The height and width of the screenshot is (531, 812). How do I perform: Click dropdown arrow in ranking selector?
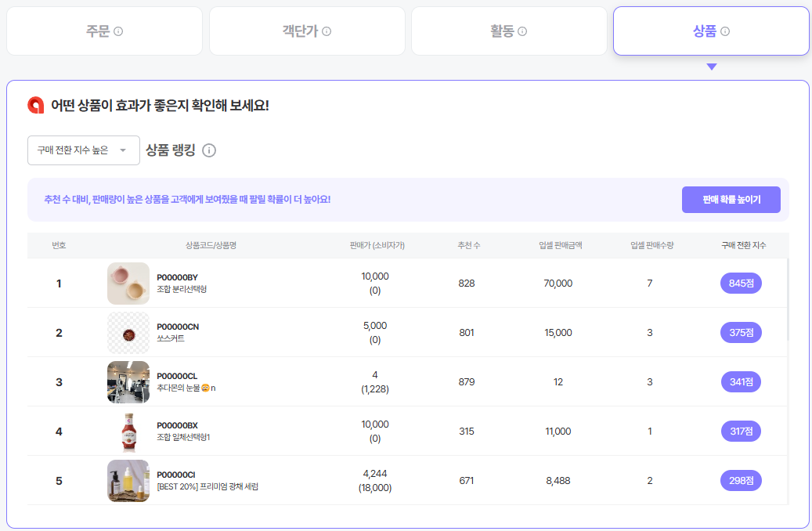[123, 150]
